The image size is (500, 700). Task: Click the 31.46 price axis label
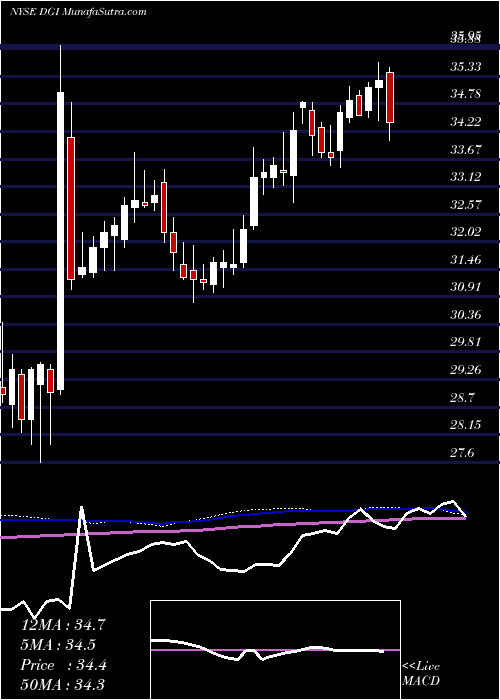(x=465, y=259)
